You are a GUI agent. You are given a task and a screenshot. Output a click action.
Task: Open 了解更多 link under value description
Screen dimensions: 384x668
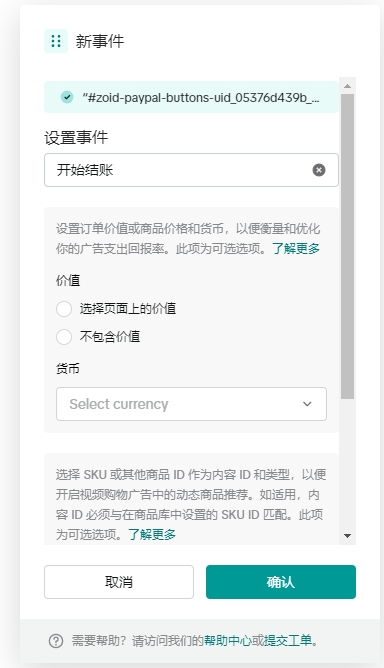point(296,248)
